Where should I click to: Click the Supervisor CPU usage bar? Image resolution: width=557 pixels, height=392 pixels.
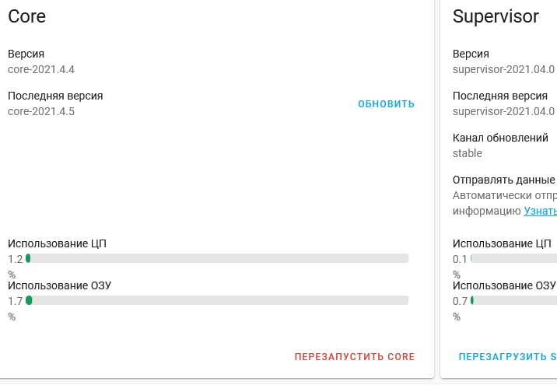[x=513, y=258]
